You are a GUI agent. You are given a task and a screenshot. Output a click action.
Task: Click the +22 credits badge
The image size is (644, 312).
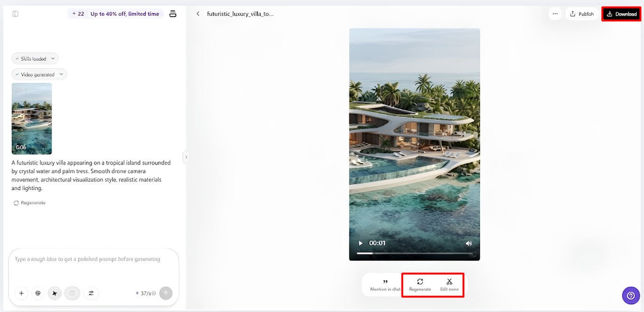pos(78,14)
